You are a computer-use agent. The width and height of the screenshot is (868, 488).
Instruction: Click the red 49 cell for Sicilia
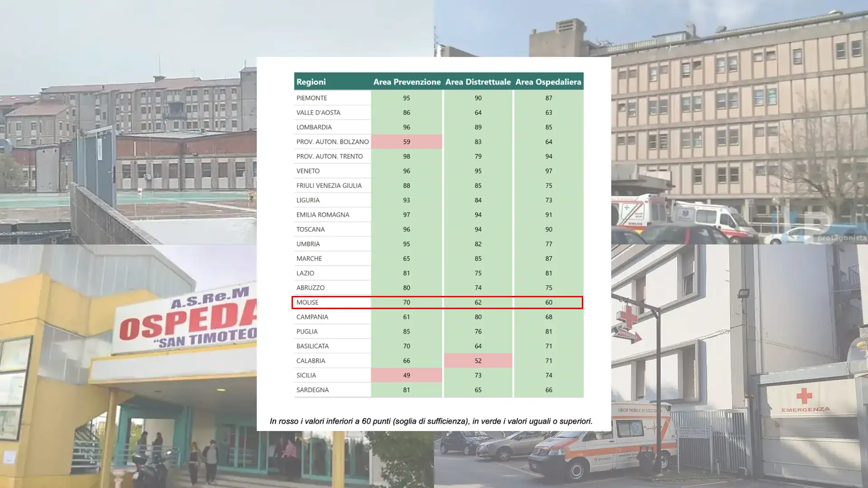click(406, 375)
